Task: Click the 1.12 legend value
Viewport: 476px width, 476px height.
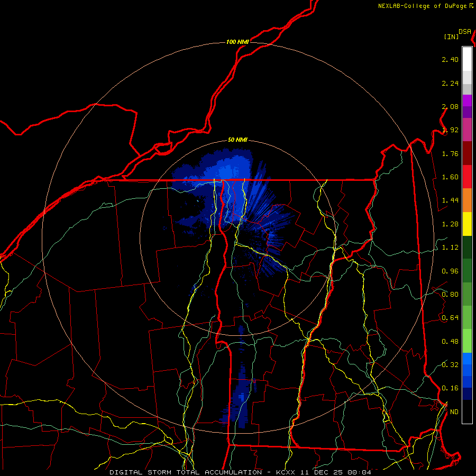Action: (450, 248)
